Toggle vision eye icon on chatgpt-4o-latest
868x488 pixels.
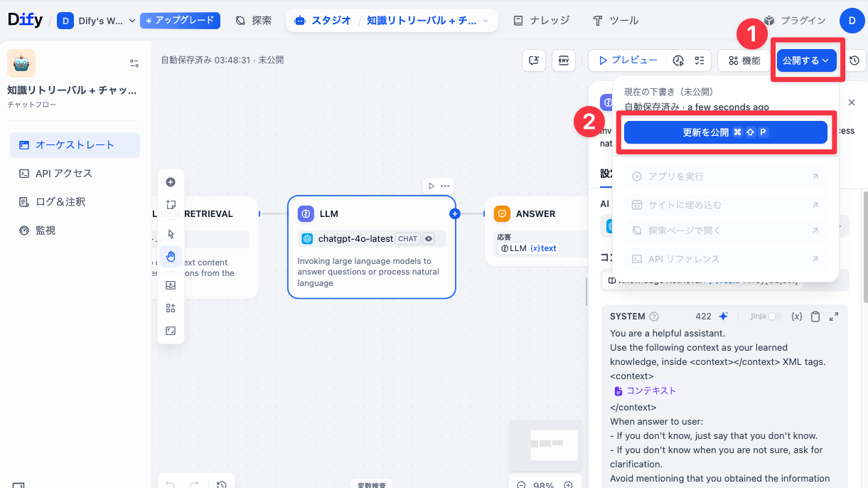click(x=429, y=239)
